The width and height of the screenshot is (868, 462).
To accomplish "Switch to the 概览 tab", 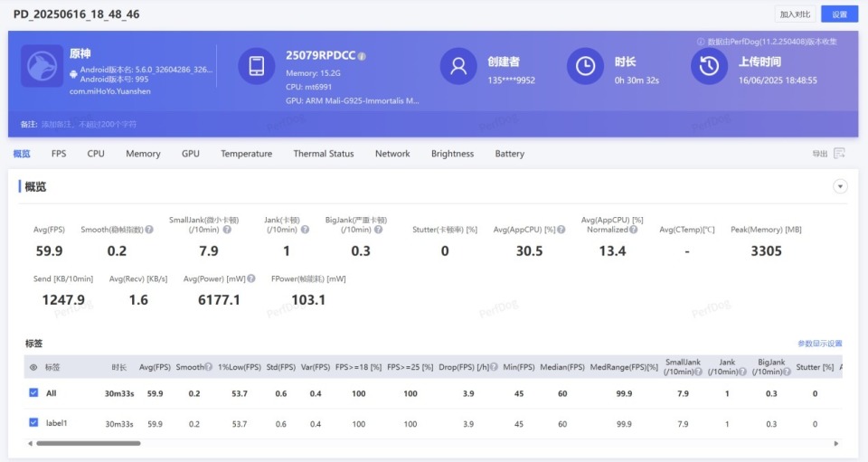I will pos(22,154).
